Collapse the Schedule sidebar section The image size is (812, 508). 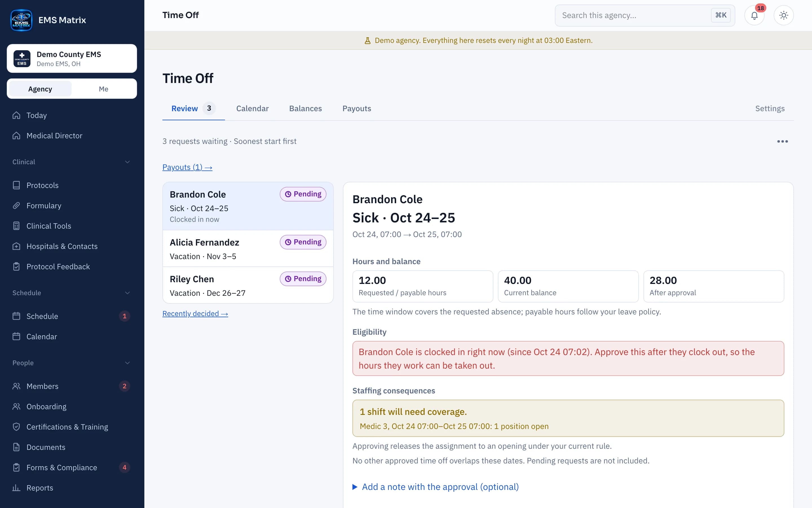click(x=127, y=293)
